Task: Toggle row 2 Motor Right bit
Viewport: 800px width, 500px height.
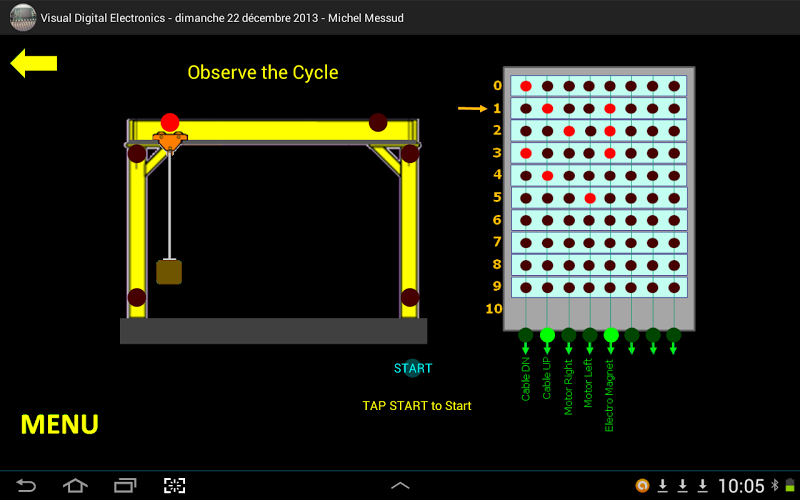Action: coord(569,131)
